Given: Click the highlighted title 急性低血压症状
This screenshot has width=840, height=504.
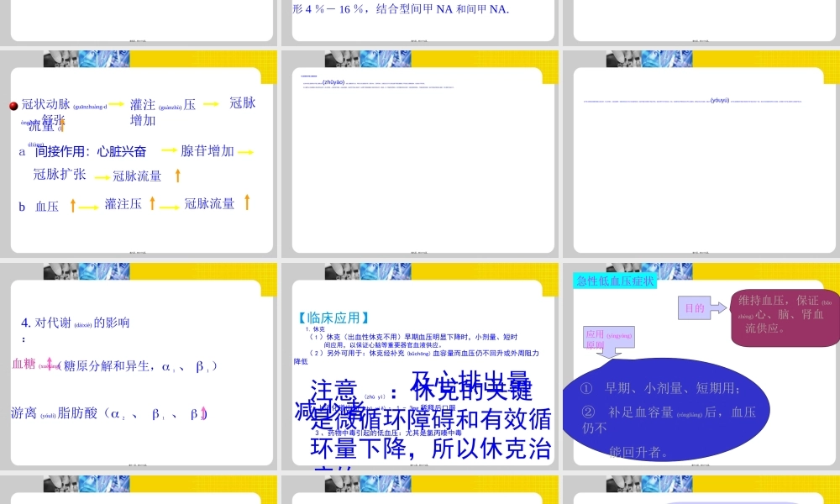Looking at the screenshot, I should (x=615, y=281).
